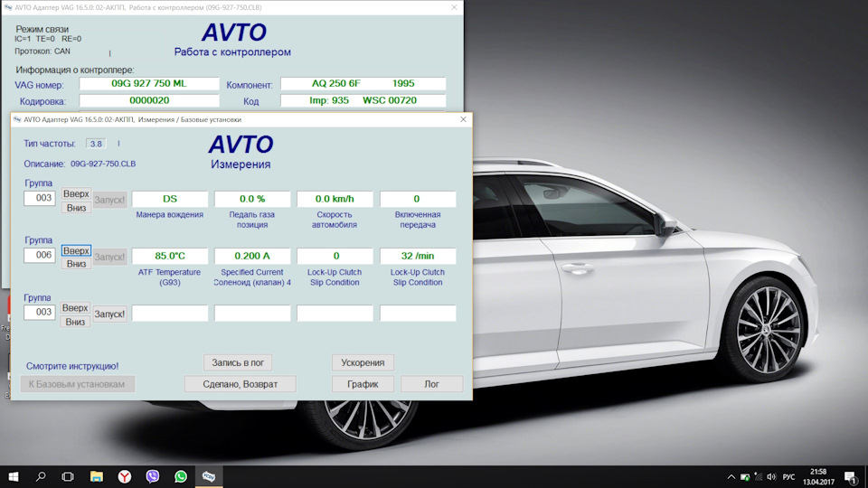The width and height of the screenshot is (868, 488).
Task: Click empty first value field in bottom row
Action: pos(170,314)
